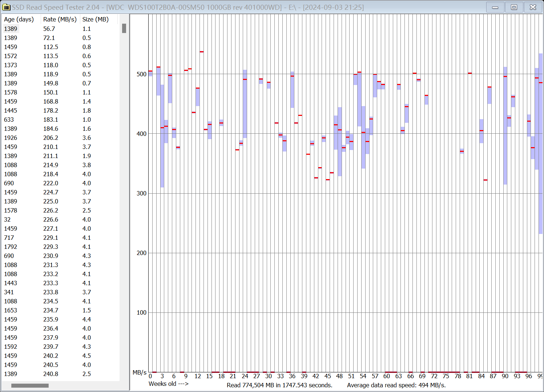Select the row with rate 240.8
The width and height of the screenshot is (544, 392).
coord(60,374)
